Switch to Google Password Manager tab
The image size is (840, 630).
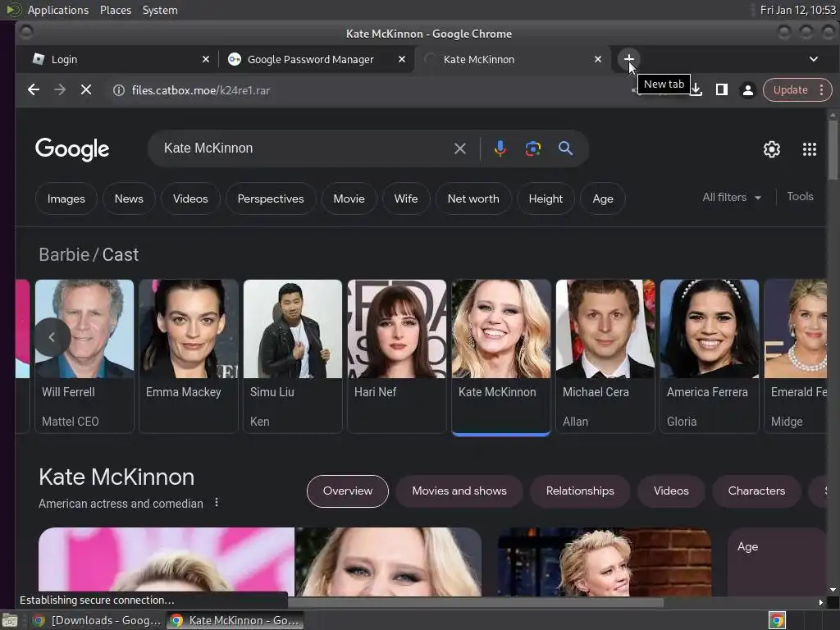click(x=316, y=59)
